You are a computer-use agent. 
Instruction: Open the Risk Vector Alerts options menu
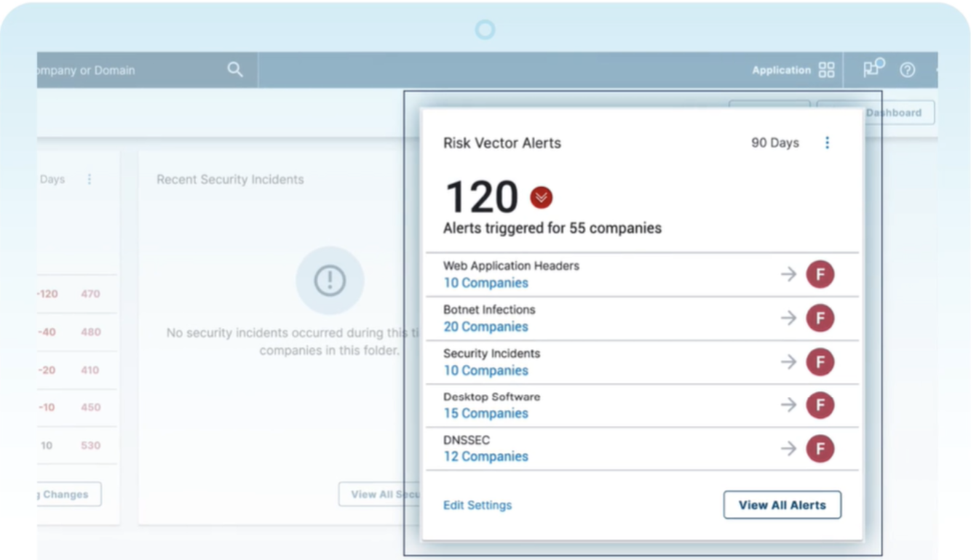tap(827, 143)
